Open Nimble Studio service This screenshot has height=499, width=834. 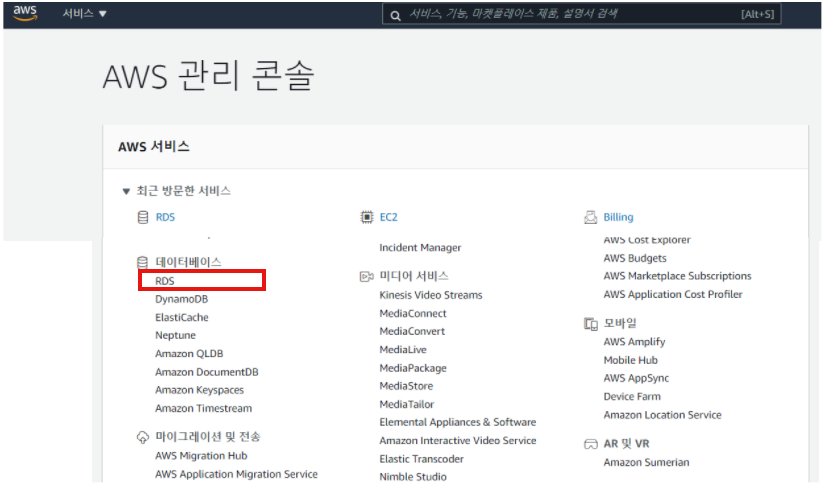413,477
